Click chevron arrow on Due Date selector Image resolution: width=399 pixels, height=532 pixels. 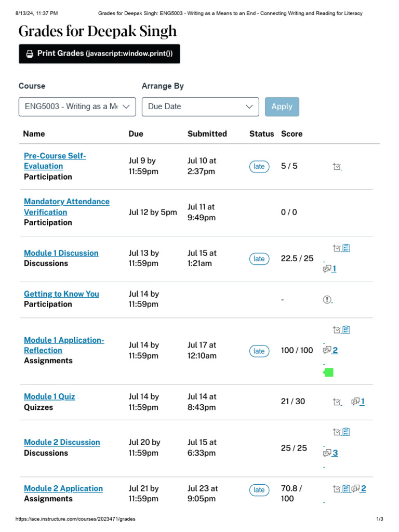click(249, 107)
